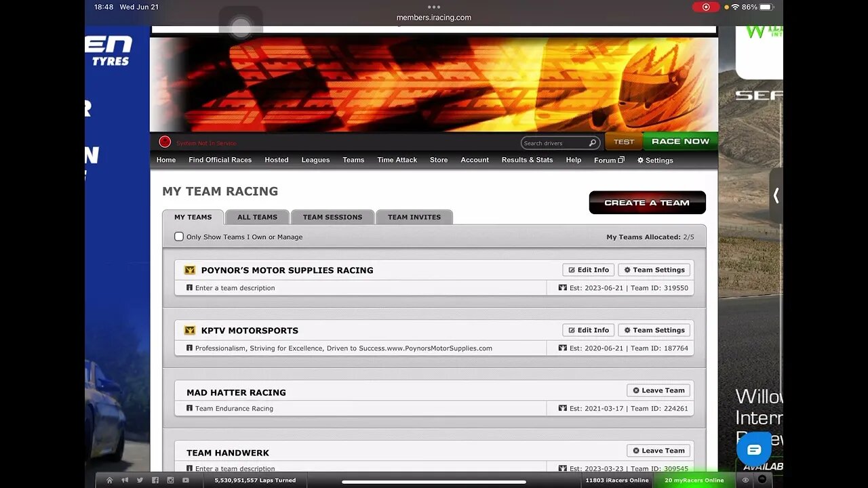Click the members.iracing.com address bar
Viewport: 868px width, 488px height.
(434, 18)
